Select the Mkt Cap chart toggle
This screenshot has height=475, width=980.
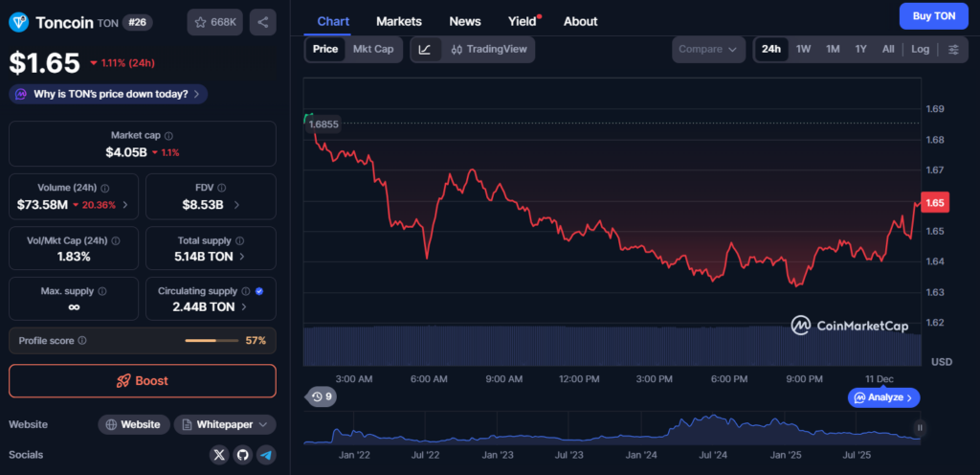(x=373, y=50)
